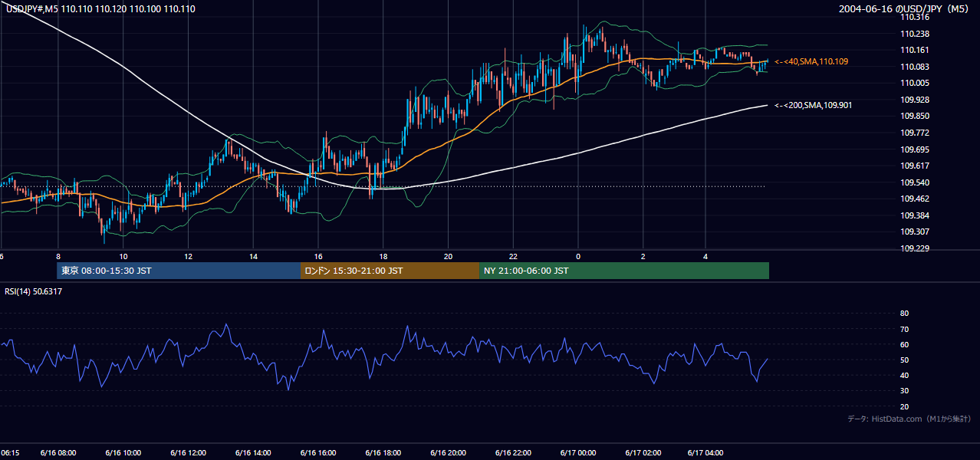Click the 109.540 price axis label
Screen dimensions: 980x460
coord(915,182)
